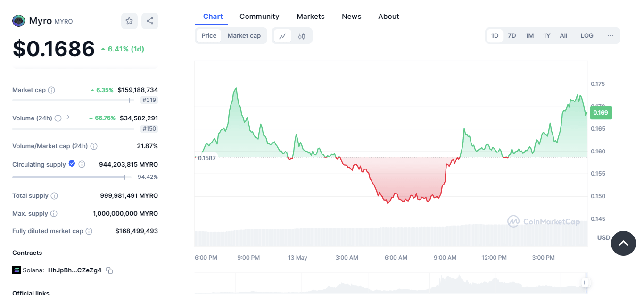
Task: Open the Community tab
Action: point(259,17)
